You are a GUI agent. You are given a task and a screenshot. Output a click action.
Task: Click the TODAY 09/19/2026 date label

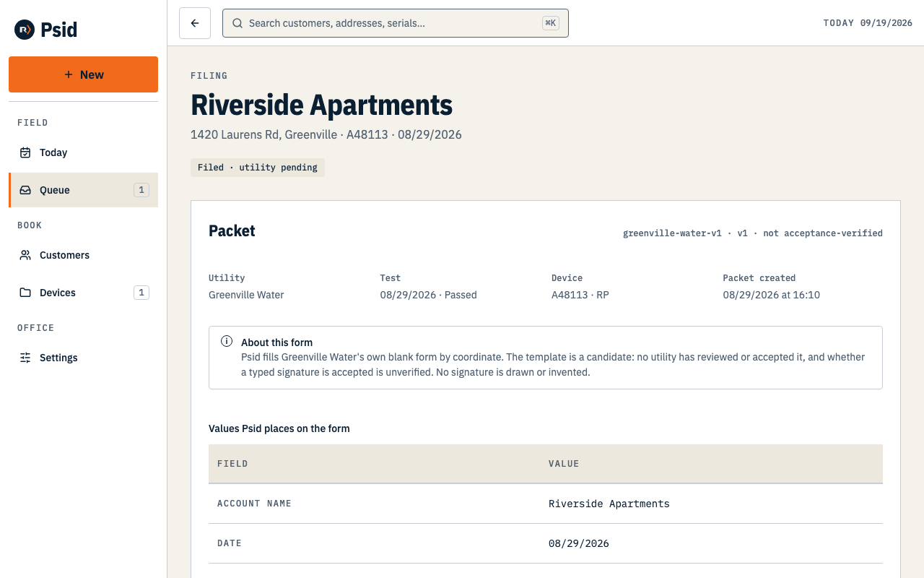coord(868,23)
